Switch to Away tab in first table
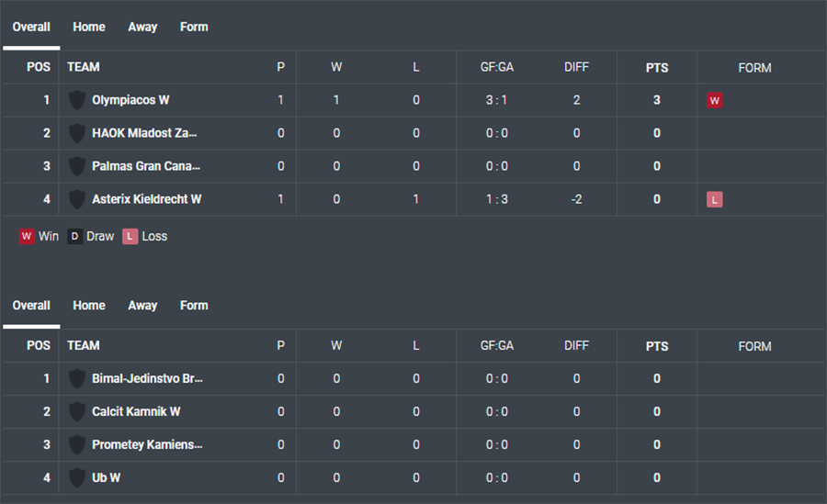827x504 pixels. point(142,27)
